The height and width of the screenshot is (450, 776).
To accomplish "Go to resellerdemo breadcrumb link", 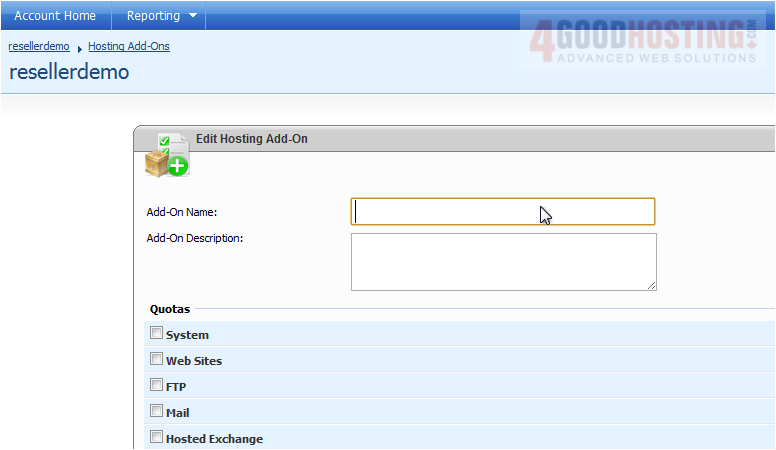I will 39,46.
